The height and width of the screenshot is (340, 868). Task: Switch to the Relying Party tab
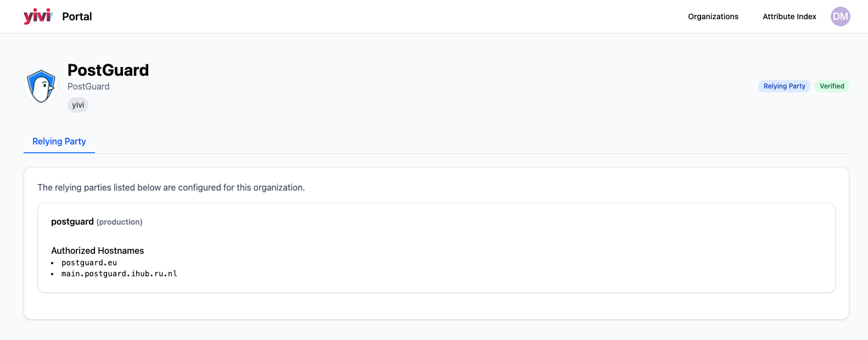pyautogui.click(x=59, y=142)
